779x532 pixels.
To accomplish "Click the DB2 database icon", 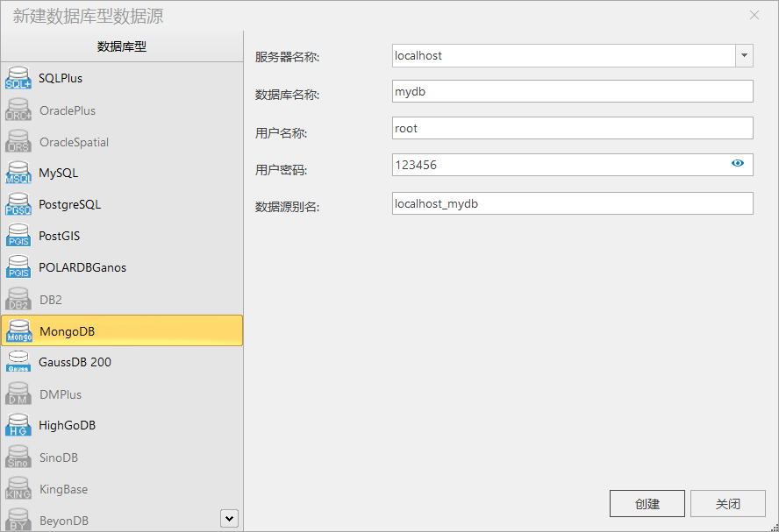I will click(18, 299).
